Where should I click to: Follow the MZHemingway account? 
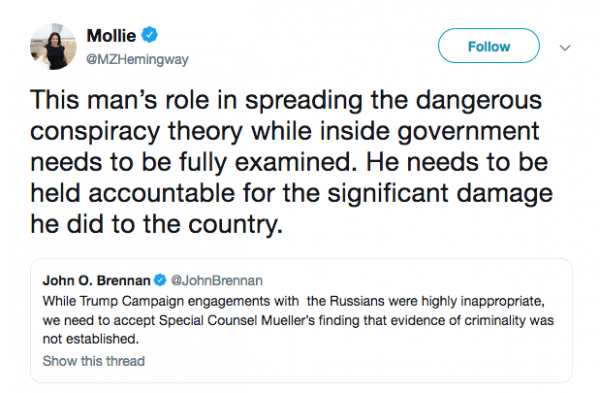tap(489, 46)
